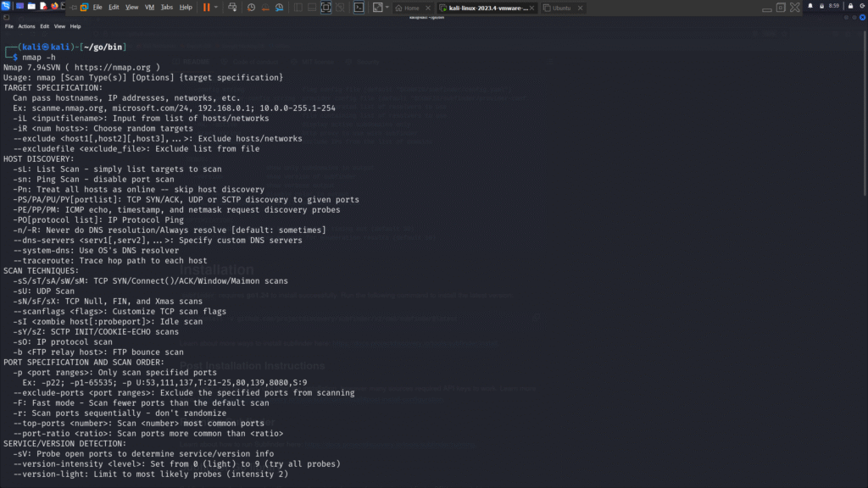Click the notification bell icon
The width and height of the screenshot is (868, 488).
pos(810,6)
